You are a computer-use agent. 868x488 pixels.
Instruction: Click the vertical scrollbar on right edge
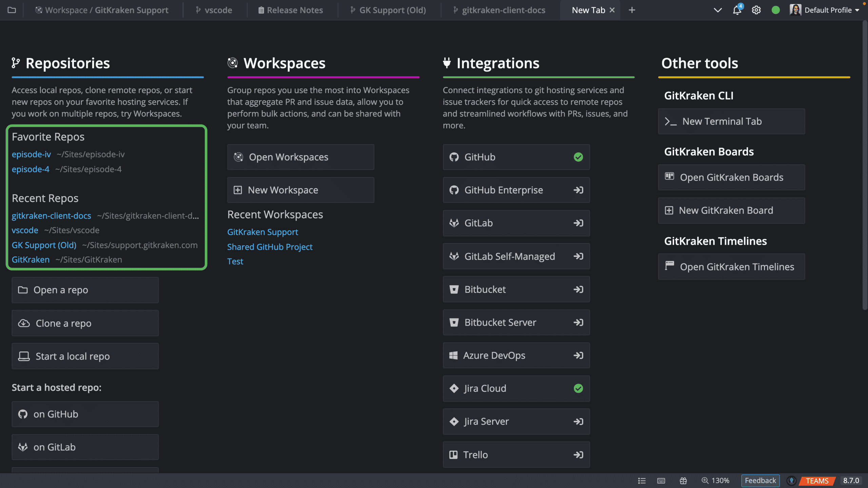[865, 166]
